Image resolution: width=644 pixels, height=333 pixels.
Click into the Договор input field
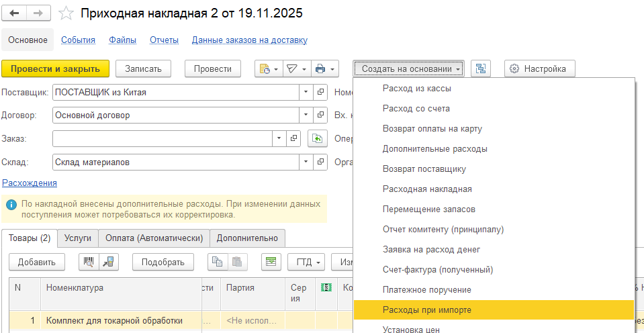[175, 115]
